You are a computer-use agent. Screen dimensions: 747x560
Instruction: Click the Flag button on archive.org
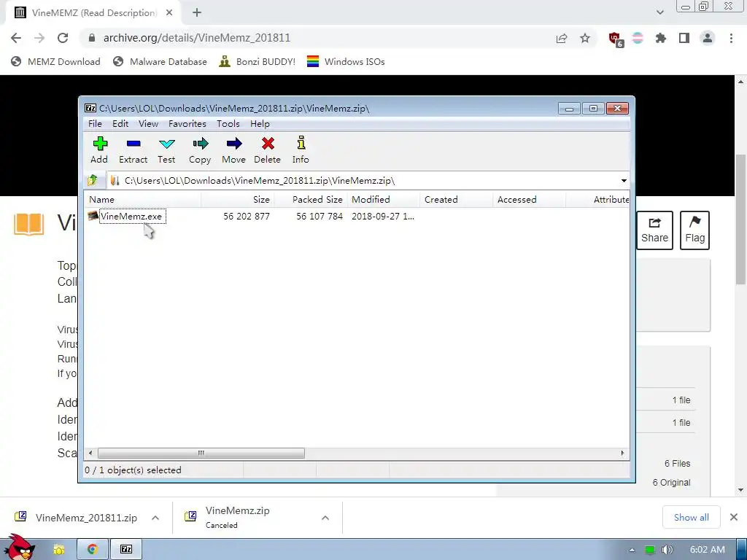694,230
